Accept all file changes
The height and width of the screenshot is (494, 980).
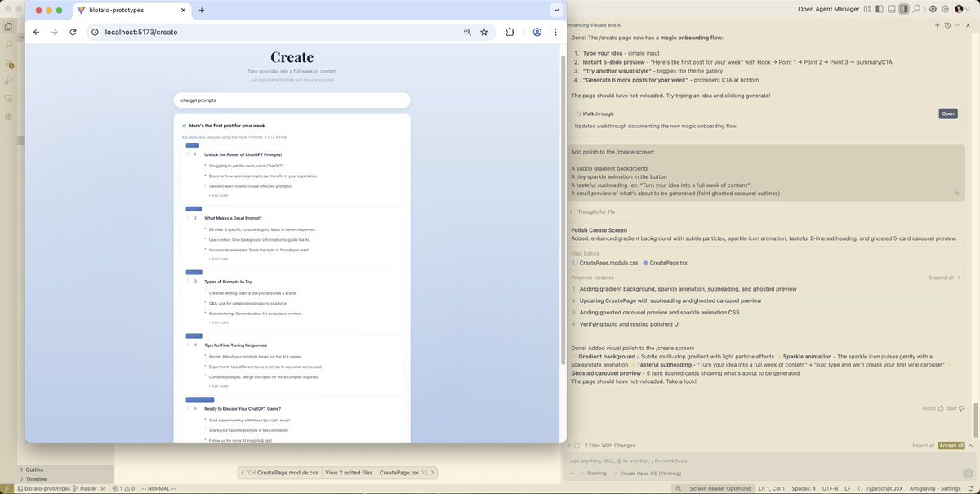[x=950, y=445]
